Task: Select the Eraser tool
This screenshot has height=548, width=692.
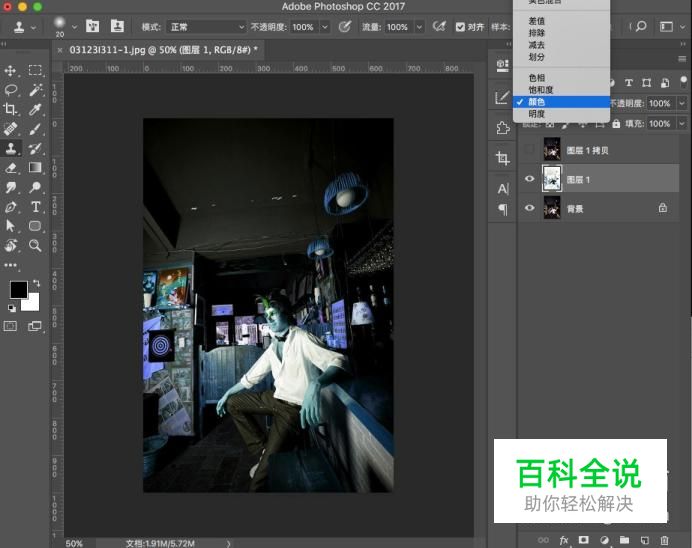Action: click(11, 168)
